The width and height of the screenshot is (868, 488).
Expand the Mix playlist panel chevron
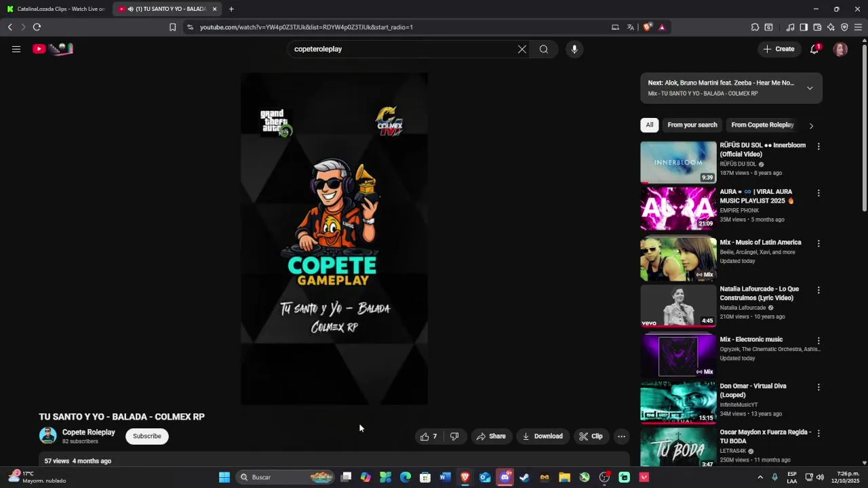810,88
